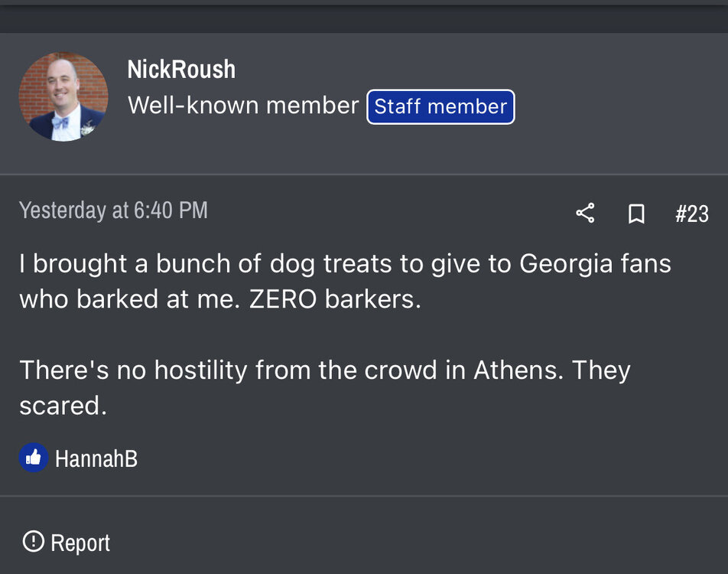Click the share icon on post #23
This screenshot has width=728, height=574.
[x=585, y=213]
